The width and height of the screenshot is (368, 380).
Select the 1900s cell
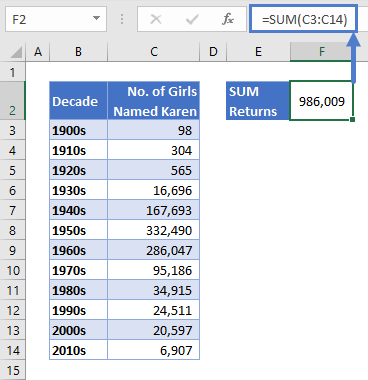78,130
